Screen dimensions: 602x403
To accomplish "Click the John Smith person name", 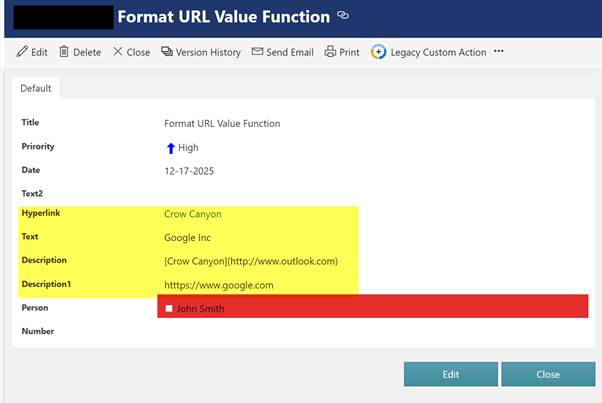I will pyautogui.click(x=200, y=309).
